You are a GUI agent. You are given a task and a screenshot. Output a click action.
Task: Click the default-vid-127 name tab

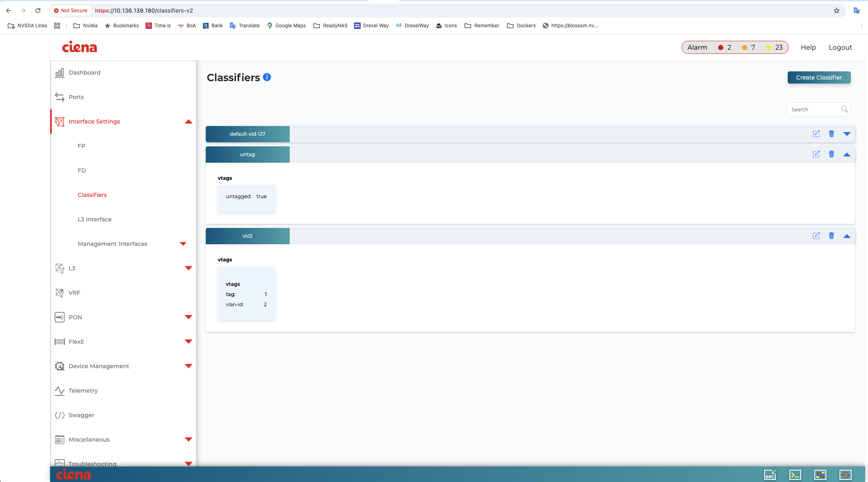coord(247,134)
